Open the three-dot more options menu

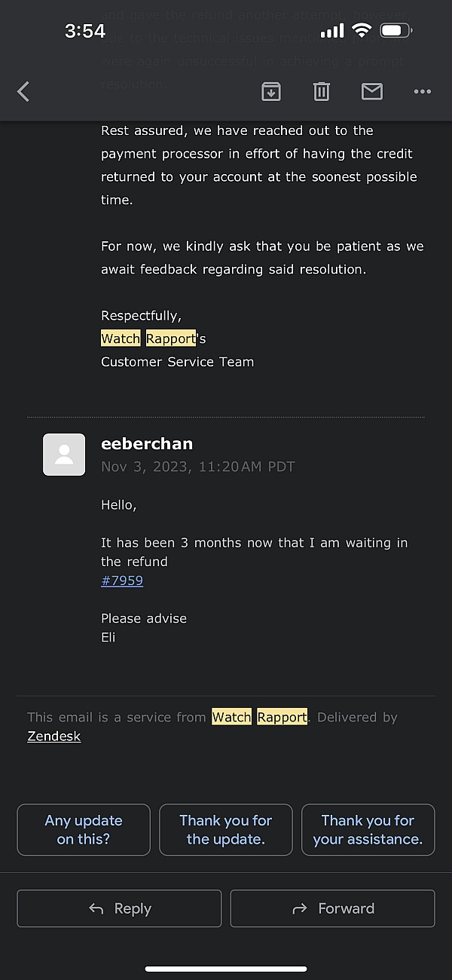pos(423,92)
